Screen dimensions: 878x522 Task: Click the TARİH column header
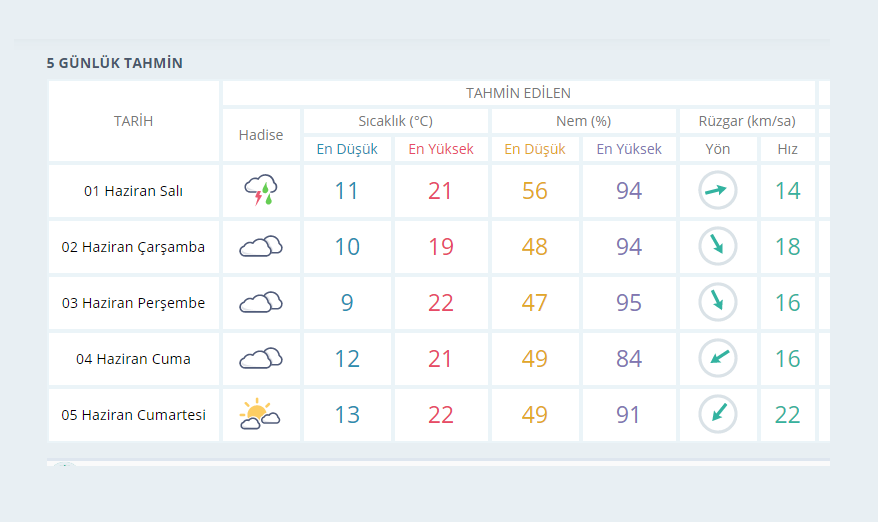(x=133, y=121)
